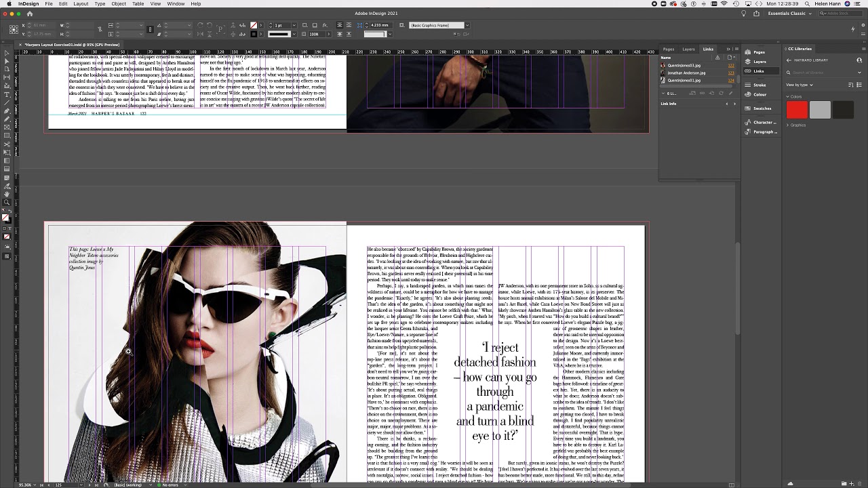This screenshot has width=868, height=488.
Task: Select the Gap tool
Action: (x=7, y=77)
